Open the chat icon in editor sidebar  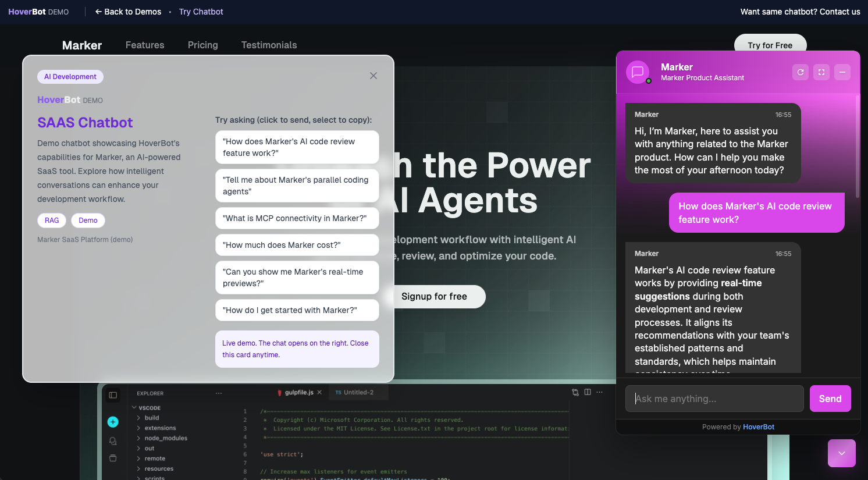[113, 441]
